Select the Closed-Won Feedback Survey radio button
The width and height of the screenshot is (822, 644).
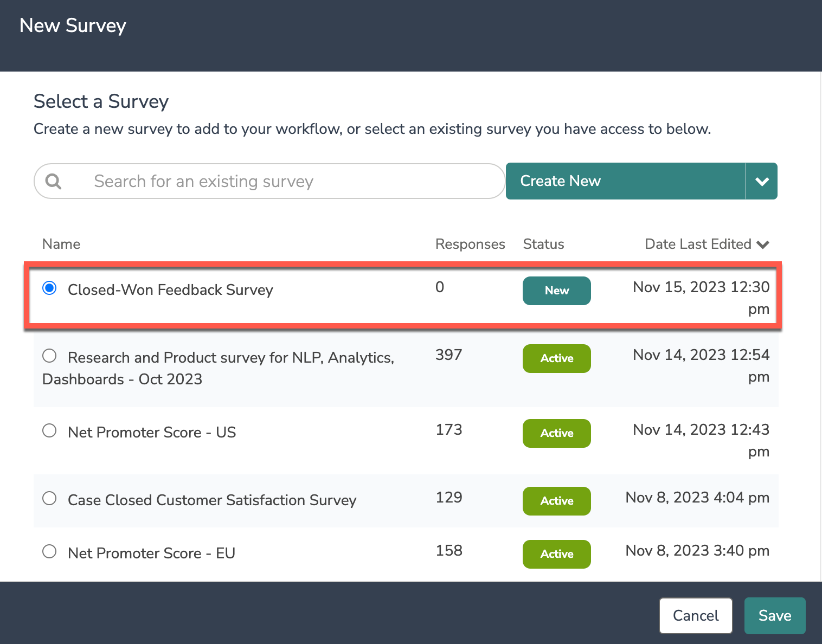tap(49, 288)
